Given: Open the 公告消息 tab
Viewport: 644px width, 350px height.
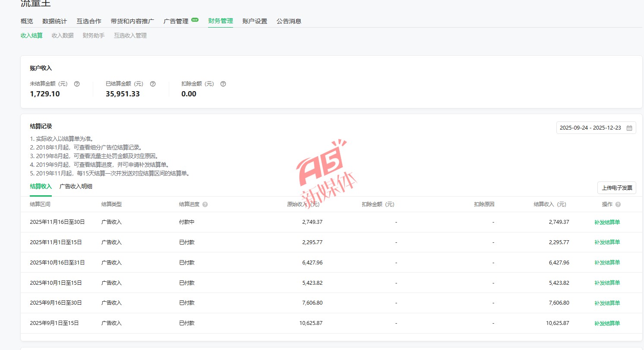Looking at the screenshot, I should pos(289,21).
